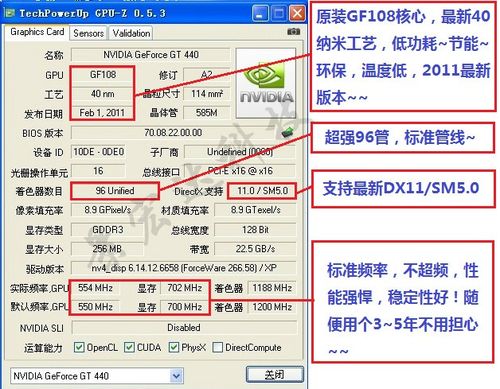Click the NVIDIA logo image
Viewport: 500px width, 389px height.
(x=266, y=83)
